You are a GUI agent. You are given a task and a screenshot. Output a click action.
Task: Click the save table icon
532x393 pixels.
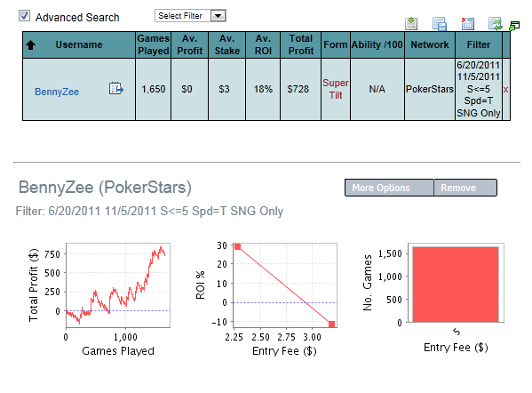440,24
